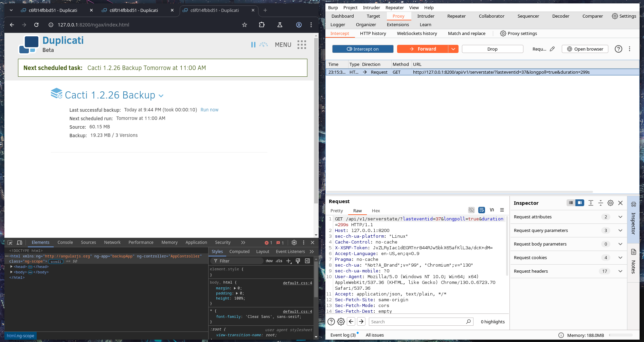Expand Request cookies section
644x342 pixels.
coord(620,257)
